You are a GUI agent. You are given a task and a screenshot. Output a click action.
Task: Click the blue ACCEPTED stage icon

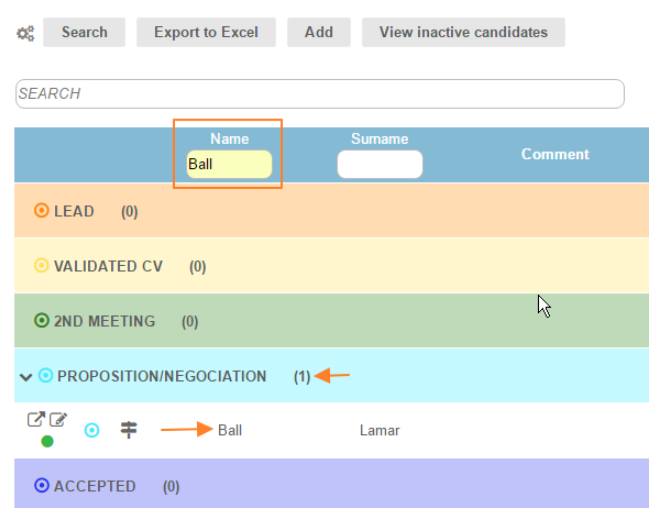point(42,486)
